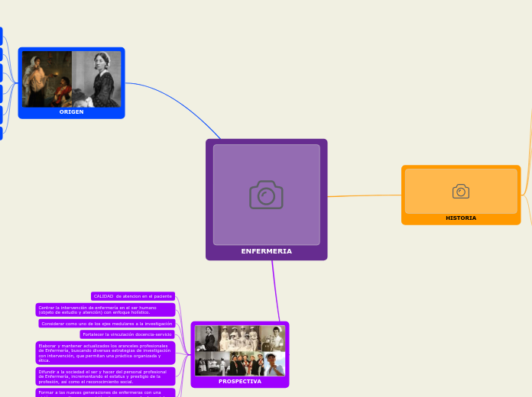This screenshot has height=397, width=532.
Task: Select the 'Elaborar y mantener actualizados' subtopic
Action: coord(105,353)
